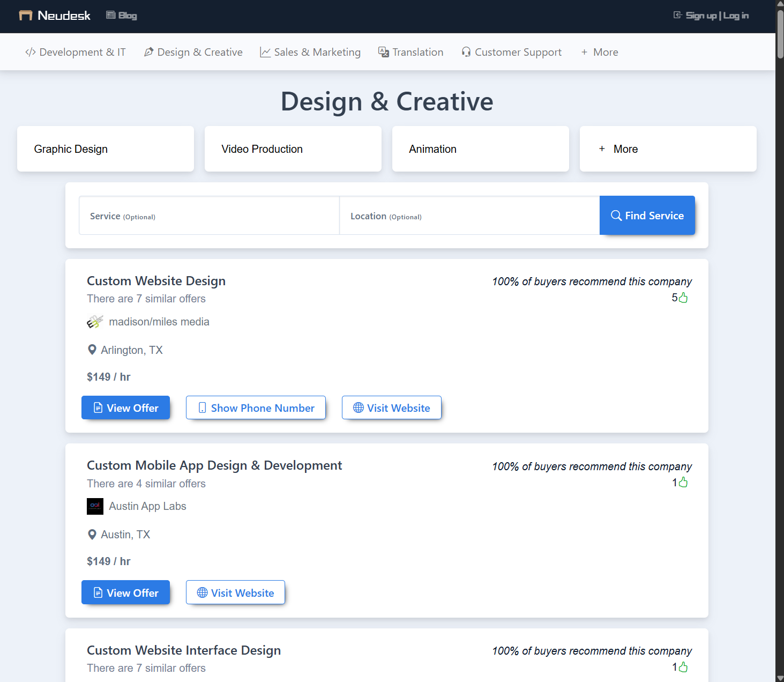Visit the Austin App Labs website
The height and width of the screenshot is (682, 784).
[x=235, y=592]
